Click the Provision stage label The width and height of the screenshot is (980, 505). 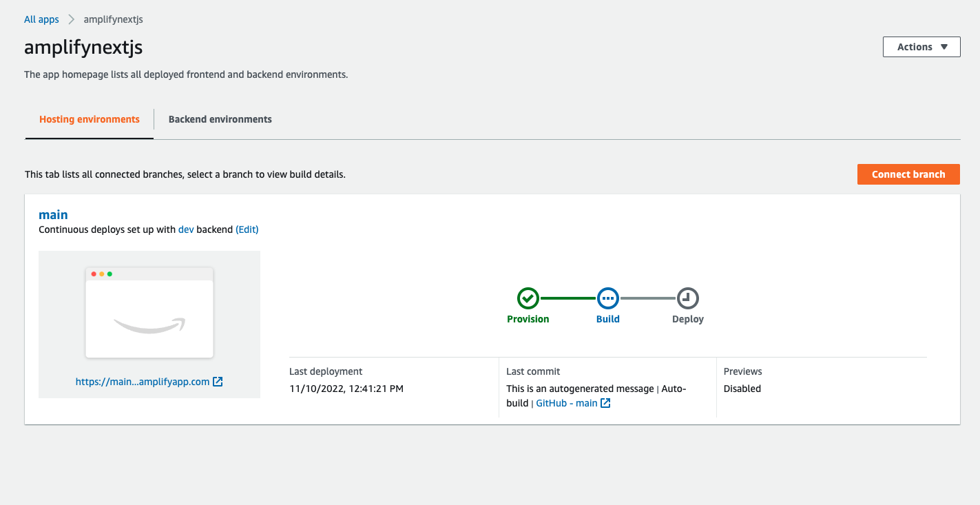[x=528, y=319]
